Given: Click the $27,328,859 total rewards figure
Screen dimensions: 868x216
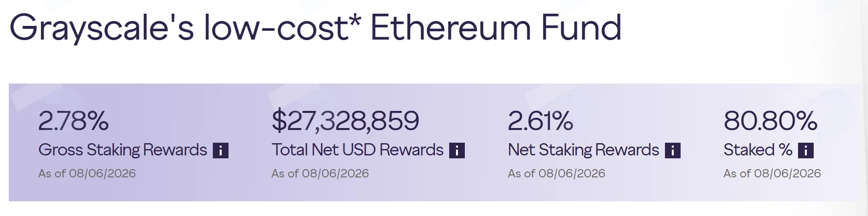Looking at the screenshot, I should (x=345, y=121).
